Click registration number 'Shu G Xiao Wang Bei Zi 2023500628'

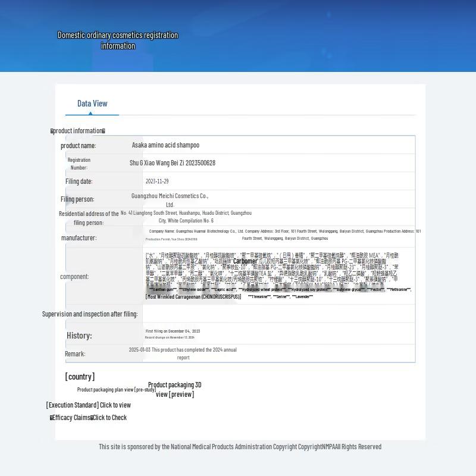click(x=173, y=163)
